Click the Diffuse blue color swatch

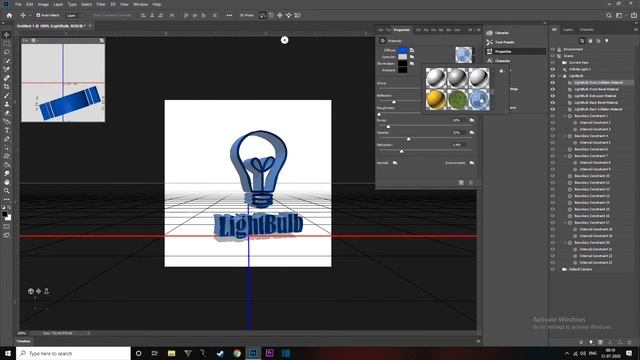pos(402,50)
